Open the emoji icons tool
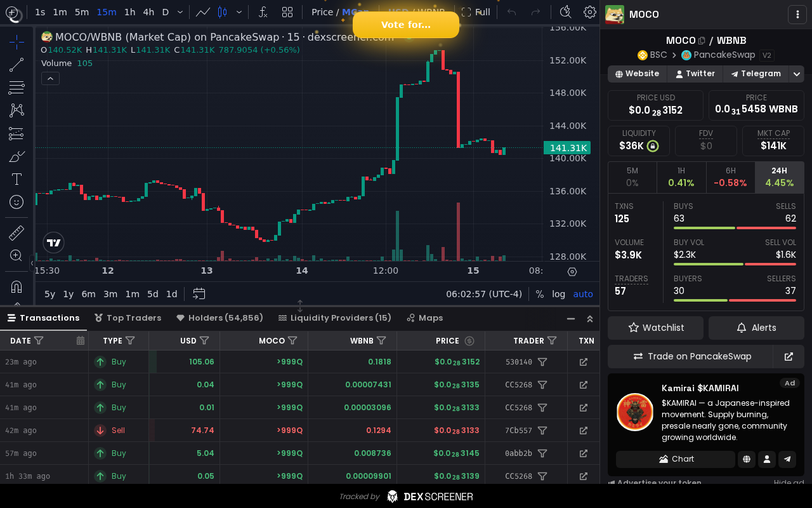The width and height of the screenshot is (812, 508). [16, 202]
